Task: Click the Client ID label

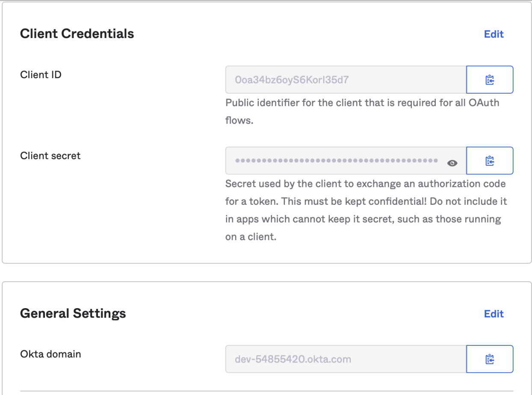Action: (x=41, y=75)
